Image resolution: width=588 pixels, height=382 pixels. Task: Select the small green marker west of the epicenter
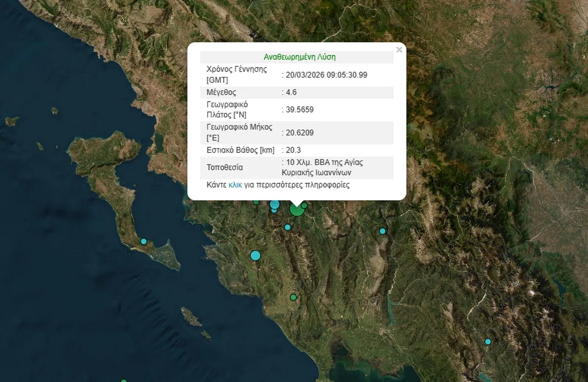[x=256, y=202]
